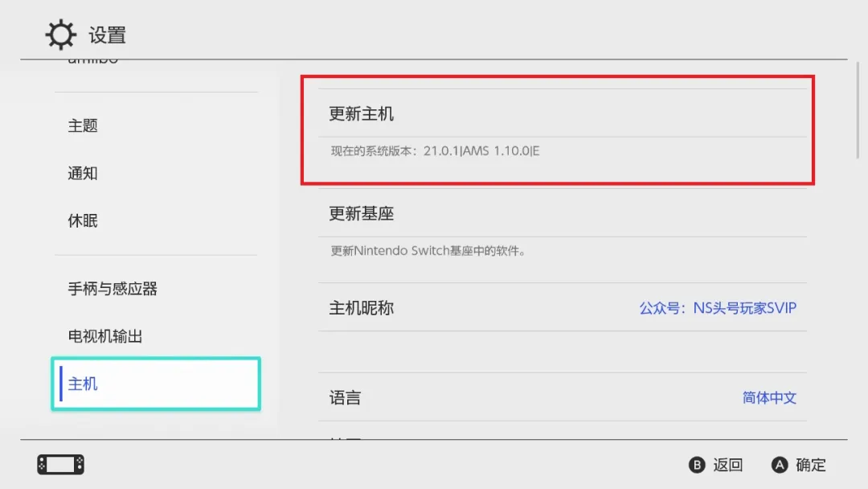Click the settings gear icon

[59, 35]
